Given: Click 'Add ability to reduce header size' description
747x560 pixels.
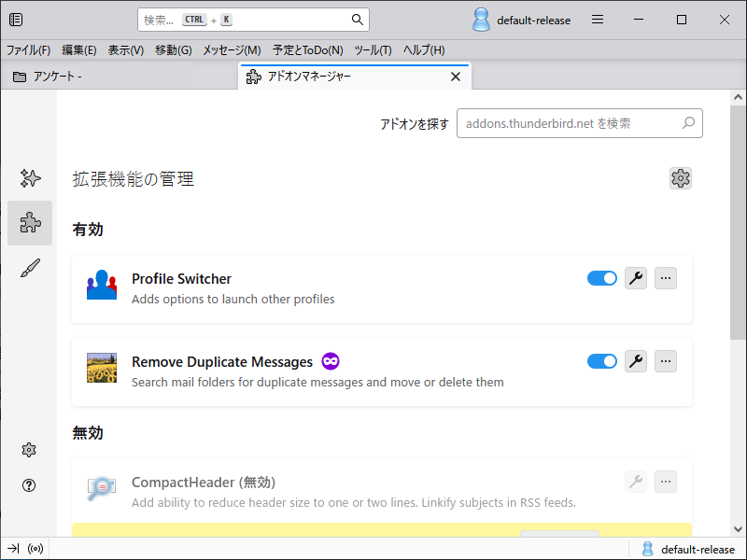Looking at the screenshot, I should (354, 502).
